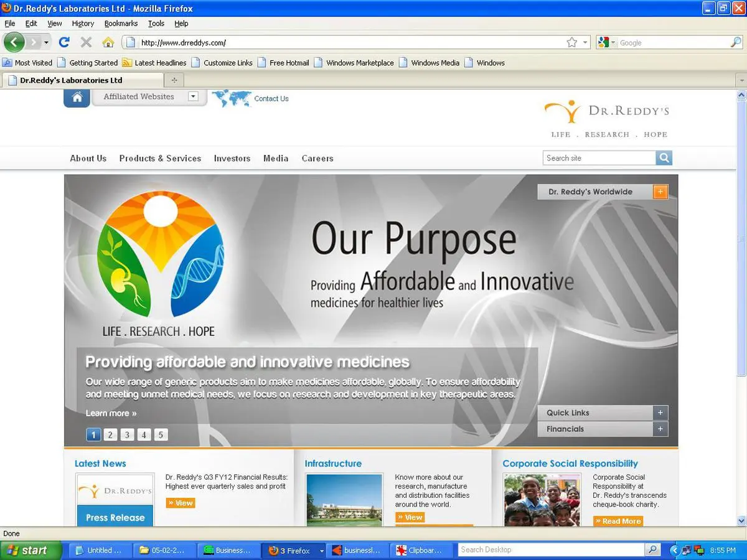Viewport: 747px width, 560px height.
Task: Select banner slide 4
Action: pos(144,435)
